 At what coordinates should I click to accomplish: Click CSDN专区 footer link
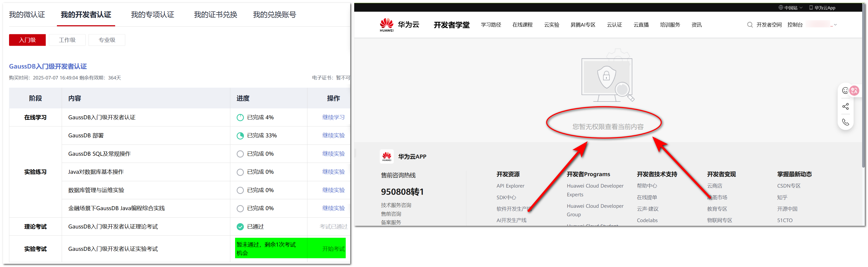[788, 186]
